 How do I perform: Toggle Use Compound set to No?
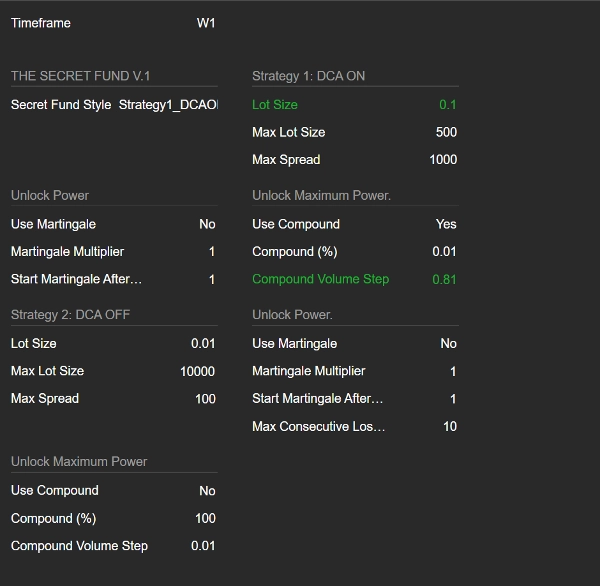point(206,491)
